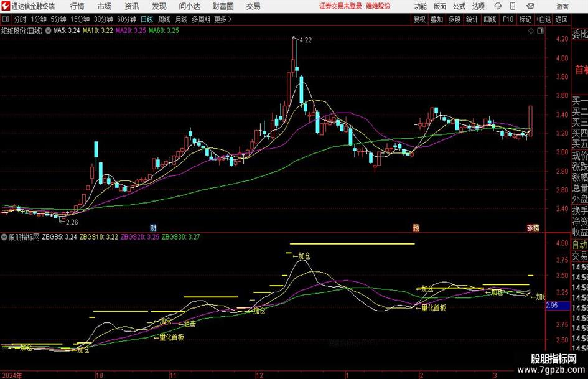Toggle the side panel icon near diamond

point(540,31)
